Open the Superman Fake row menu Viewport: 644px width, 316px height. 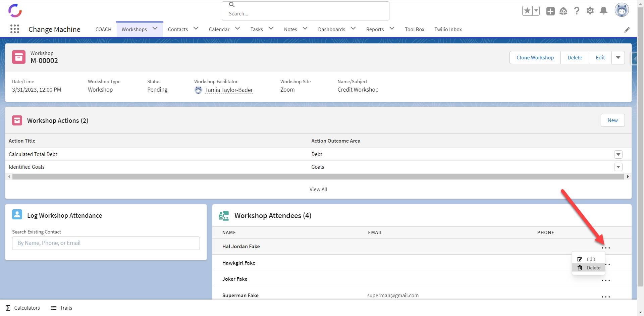(x=606, y=297)
